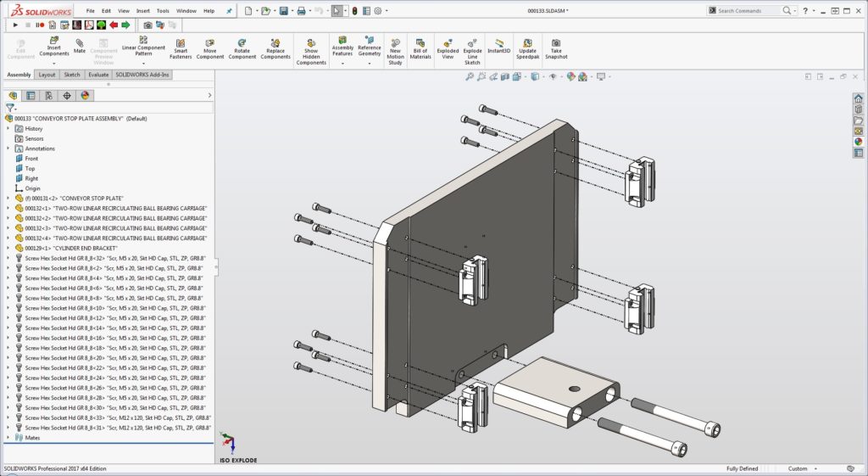Click the Section View icon
This screenshot has height=476, width=868.
tap(505, 77)
